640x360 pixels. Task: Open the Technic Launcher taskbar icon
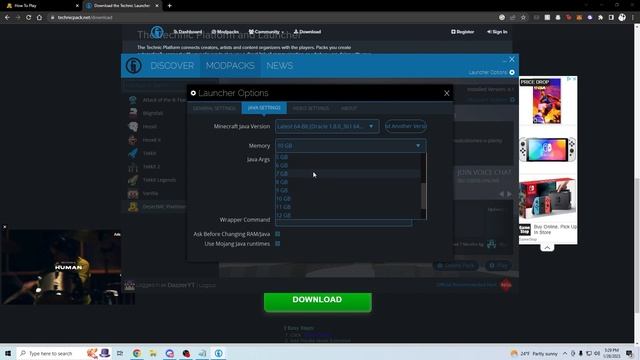(219, 353)
